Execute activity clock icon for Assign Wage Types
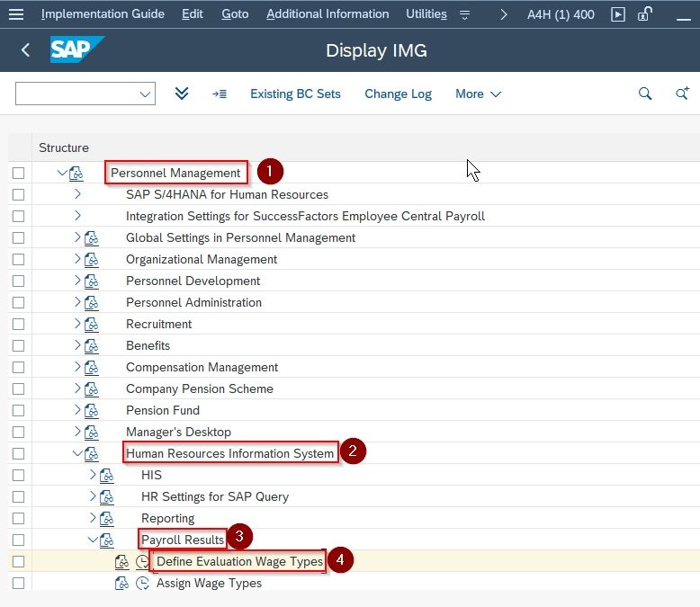The image size is (700, 607). click(x=142, y=583)
